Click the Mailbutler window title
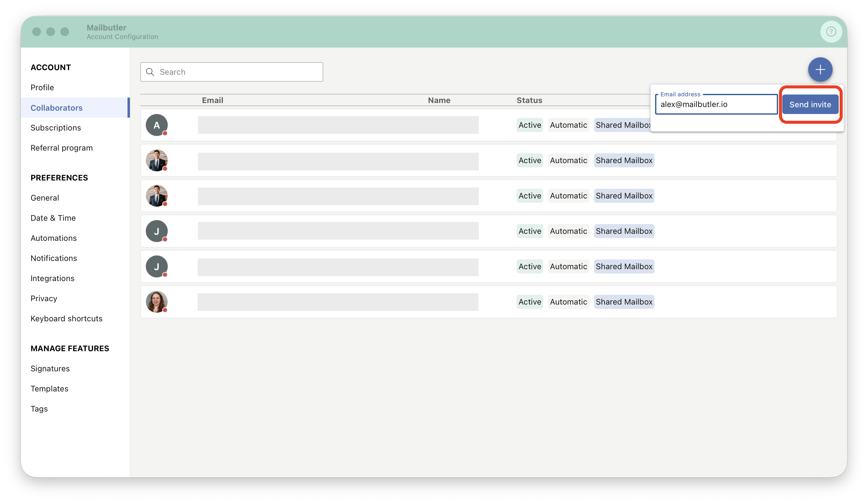 pyautogui.click(x=106, y=27)
